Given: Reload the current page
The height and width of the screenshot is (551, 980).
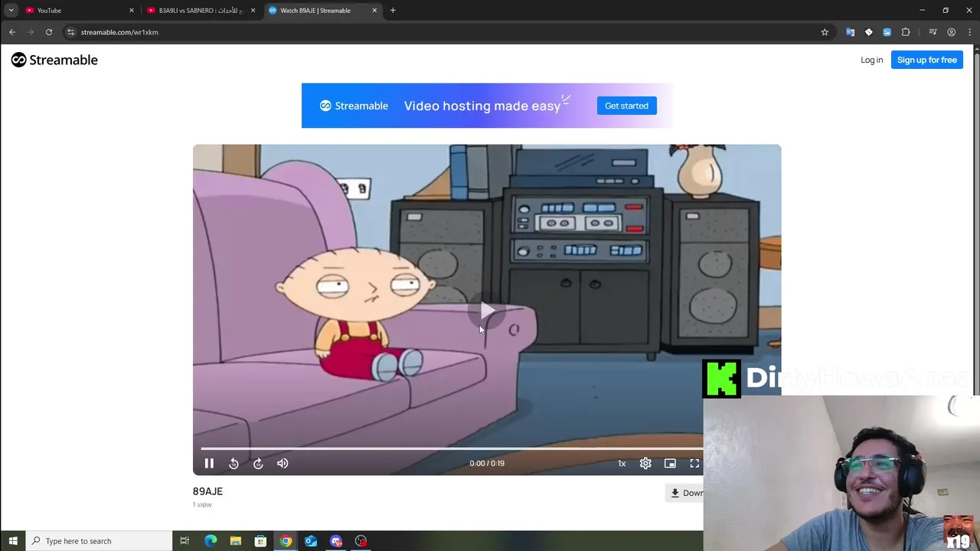Looking at the screenshot, I should click(49, 32).
